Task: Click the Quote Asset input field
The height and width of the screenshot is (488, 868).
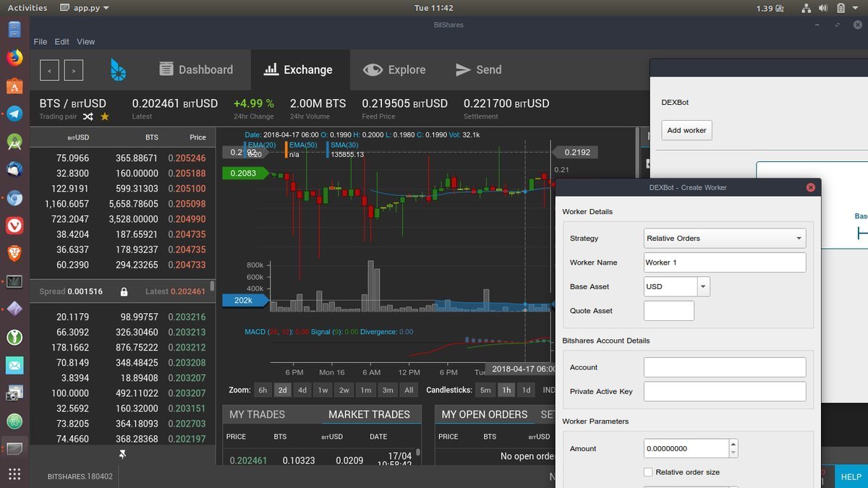Action: click(669, 311)
